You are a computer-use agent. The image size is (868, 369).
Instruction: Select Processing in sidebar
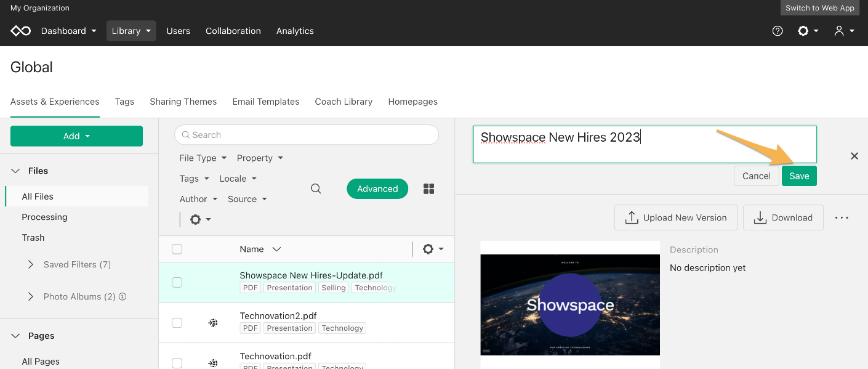(44, 217)
